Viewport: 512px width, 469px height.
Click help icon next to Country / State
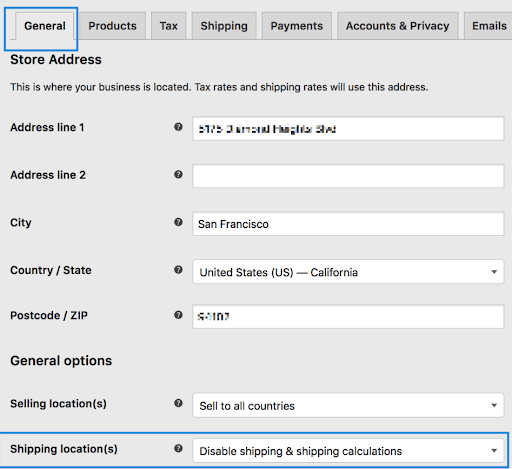[178, 270]
